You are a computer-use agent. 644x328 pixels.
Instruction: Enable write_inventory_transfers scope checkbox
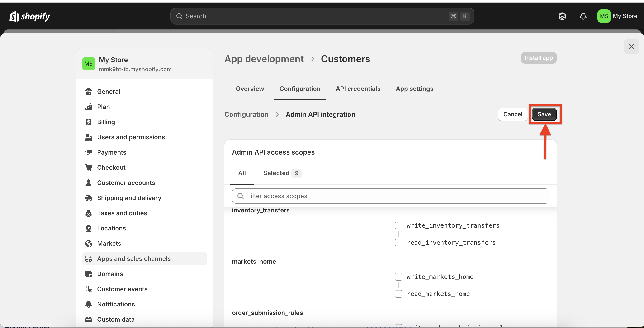[x=398, y=225]
